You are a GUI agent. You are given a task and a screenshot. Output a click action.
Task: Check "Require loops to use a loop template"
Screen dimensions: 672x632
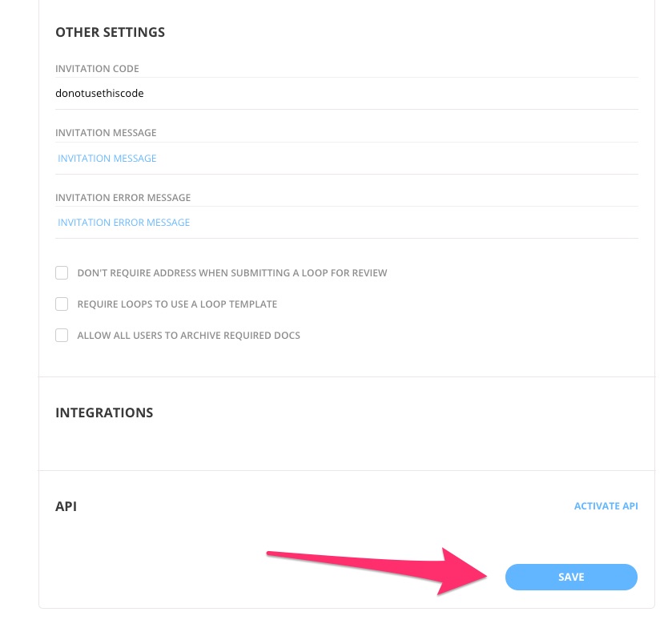[62, 304]
